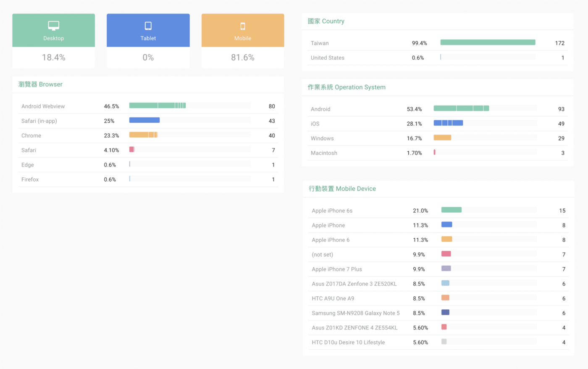This screenshot has height=369, width=588.
Task: Click the Safari (in-app) blue bar
Action: point(144,120)
